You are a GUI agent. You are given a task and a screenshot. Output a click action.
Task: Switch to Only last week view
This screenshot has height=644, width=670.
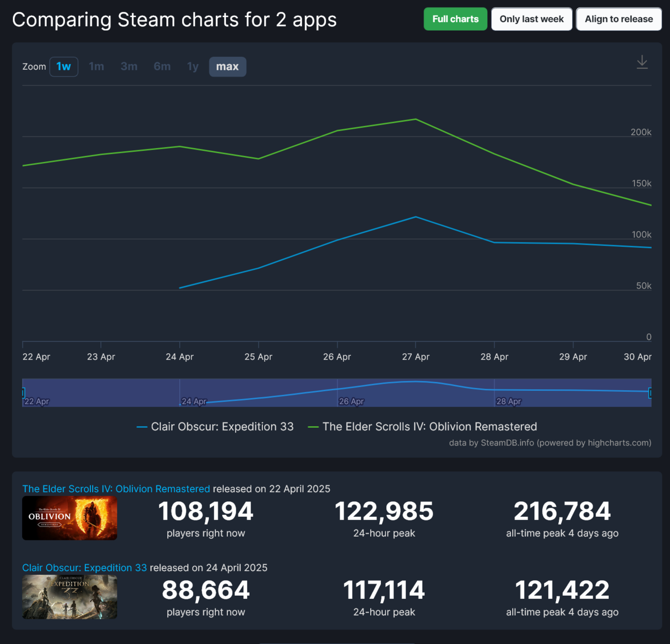(532, 19)
